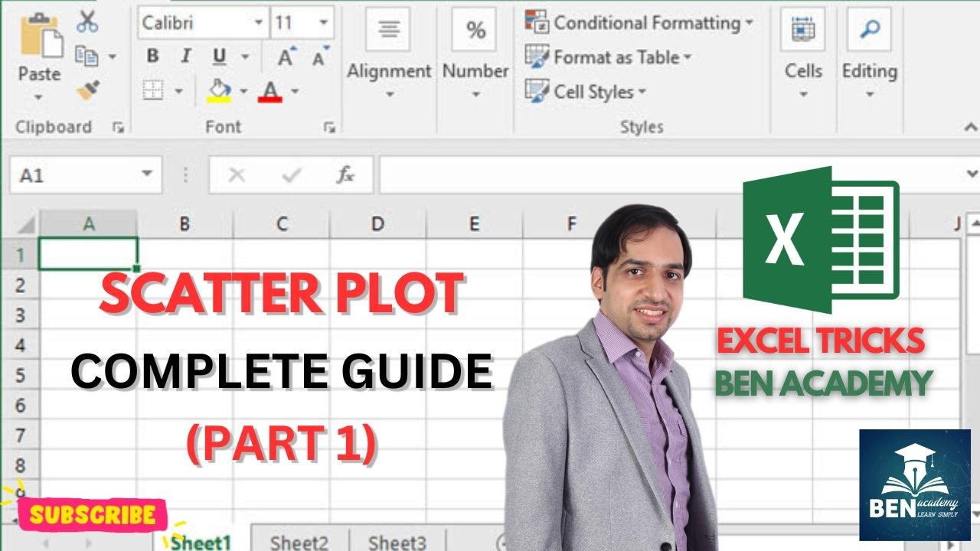Expand the formula bar chevron
The image size is (980, 551).
tap(972, 174)
